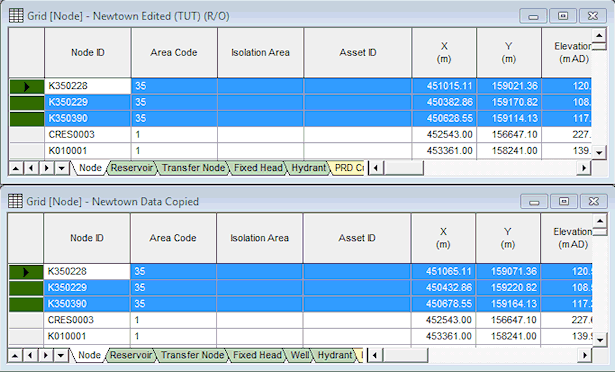The image size is (615, 372).
Task: Previous tab arrow in Data Copied grid
Action: point(30,356)
